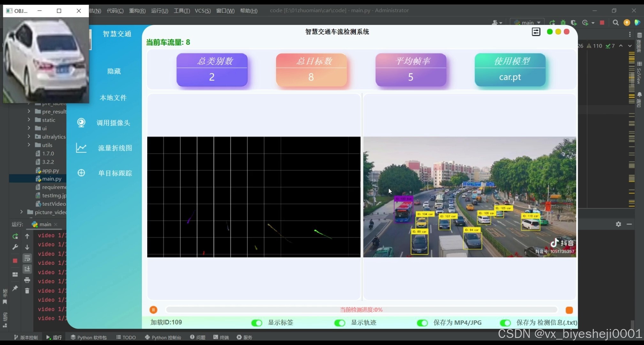The height and width of the screenshot is (345, 644).
Task: Click the line chart icon beside 流量折线图
Action: coord(81,148)
